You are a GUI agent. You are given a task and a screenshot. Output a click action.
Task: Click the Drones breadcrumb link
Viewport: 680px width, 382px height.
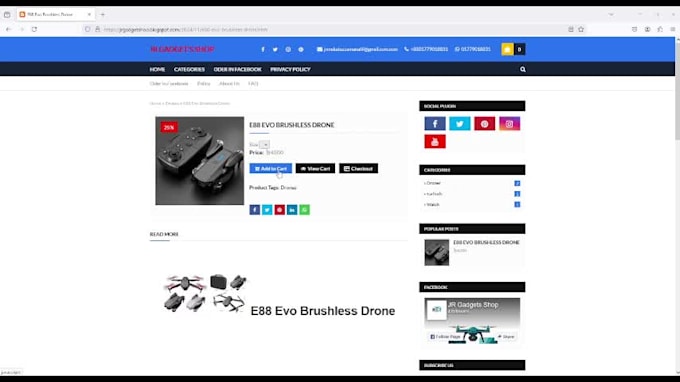(x=172, y=104)
